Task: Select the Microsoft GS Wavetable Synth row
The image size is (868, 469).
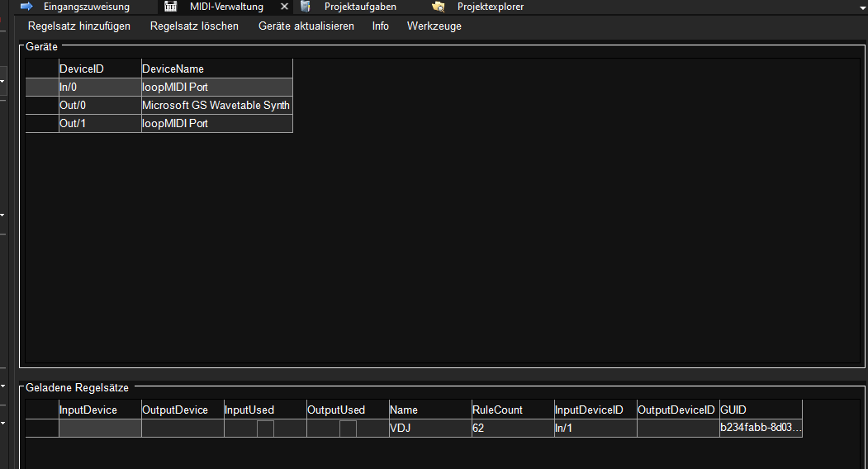Action: tap(216, 106)
